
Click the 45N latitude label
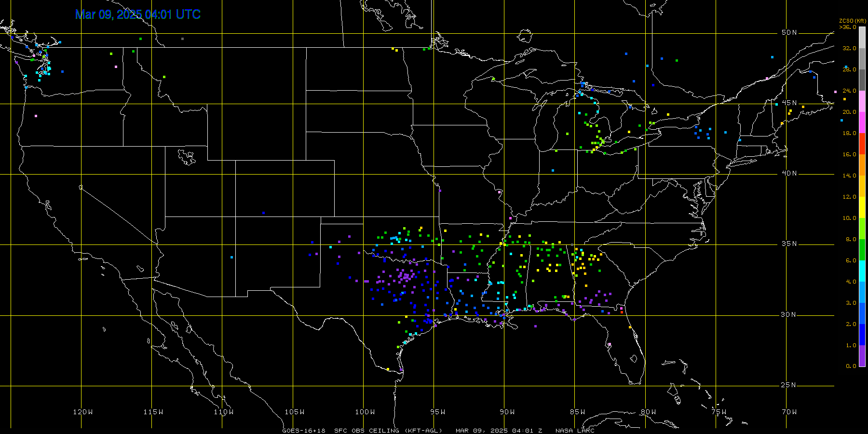[x=789, y=103]
